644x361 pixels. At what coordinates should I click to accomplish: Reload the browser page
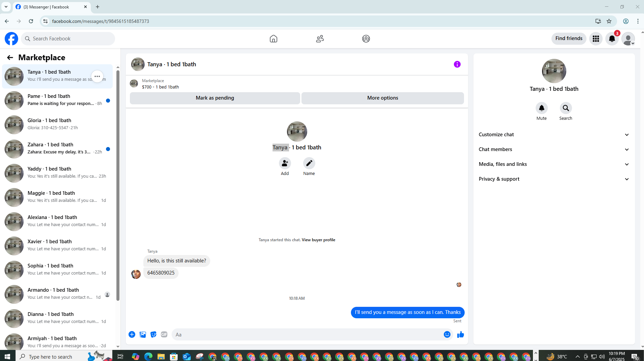31,21
